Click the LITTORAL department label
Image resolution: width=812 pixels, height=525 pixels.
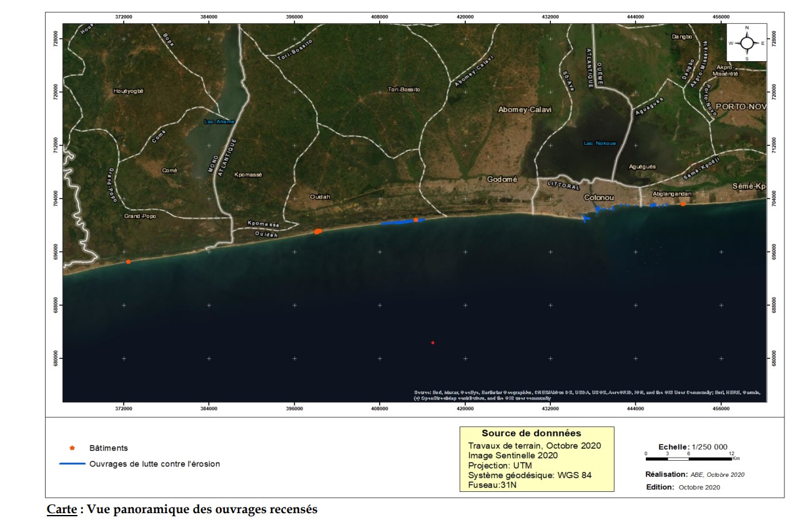pos(563,185)
